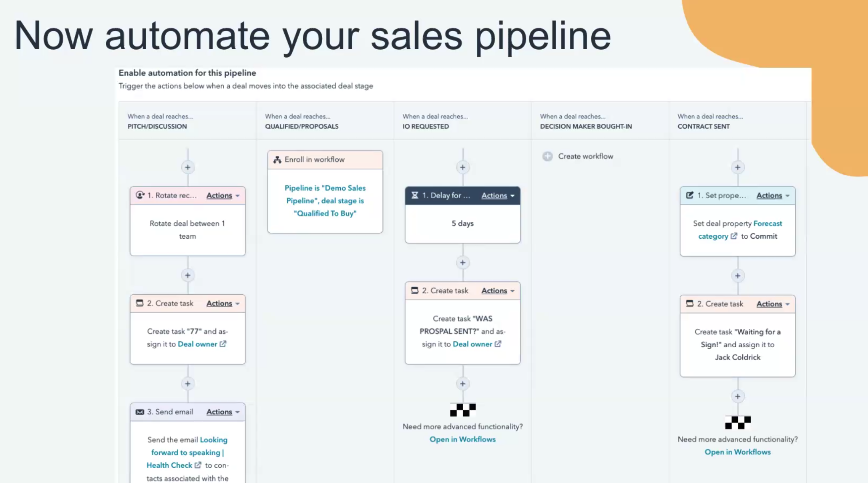Add action between 5 days delay and WAS PROSPAL SENT task
Viewport: 868px width, 483px height.
462,263
